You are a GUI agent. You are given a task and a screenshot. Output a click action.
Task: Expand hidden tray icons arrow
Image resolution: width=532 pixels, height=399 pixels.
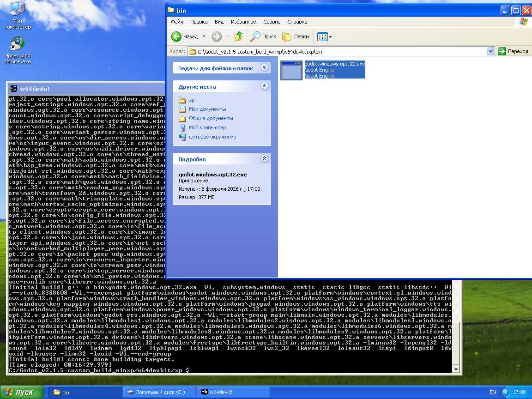click(506, 392)
